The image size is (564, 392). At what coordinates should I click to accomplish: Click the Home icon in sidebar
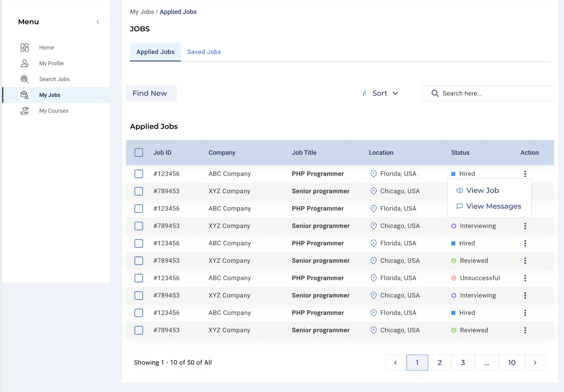(24, 48)
